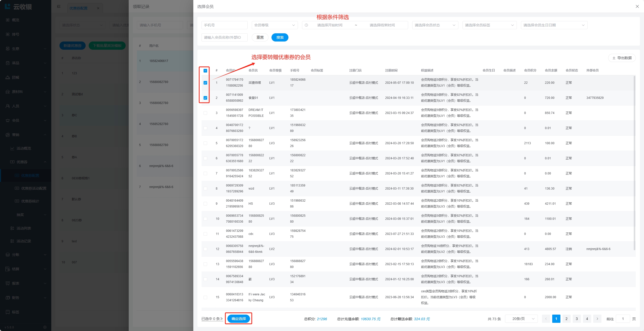
Task: Collapse sidebar with the menu fold icon
Action: click(x=59, y=6)
